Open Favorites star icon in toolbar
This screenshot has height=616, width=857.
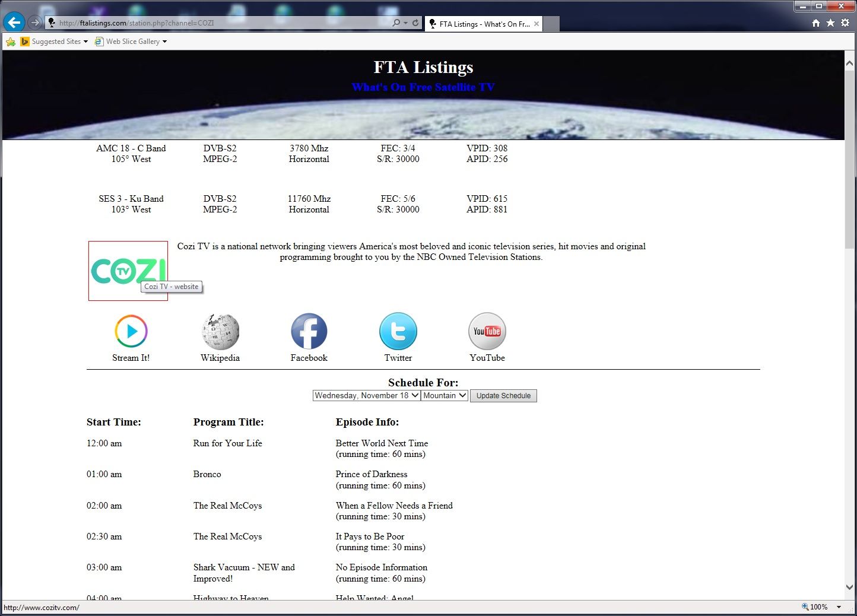[x=830, y=23]
